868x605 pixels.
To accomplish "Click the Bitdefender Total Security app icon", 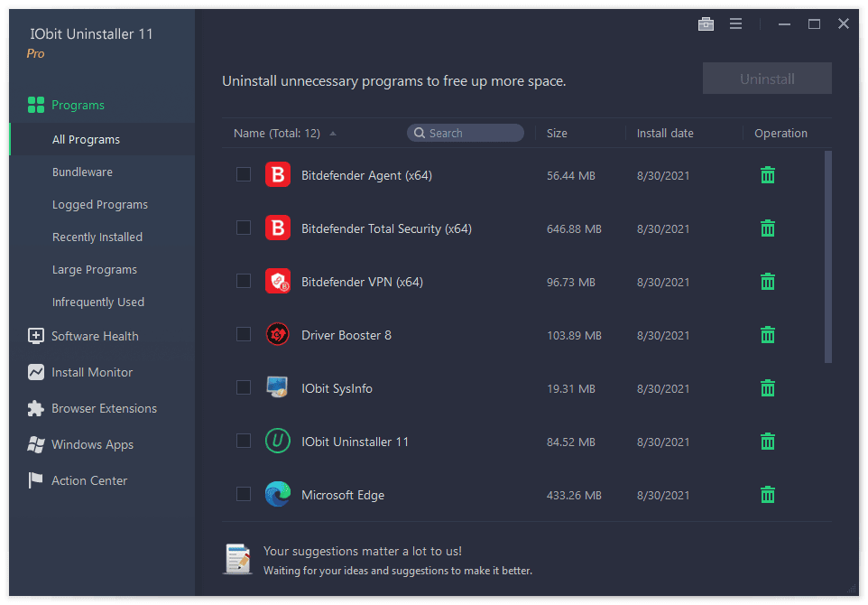I will tap(278, 228).
